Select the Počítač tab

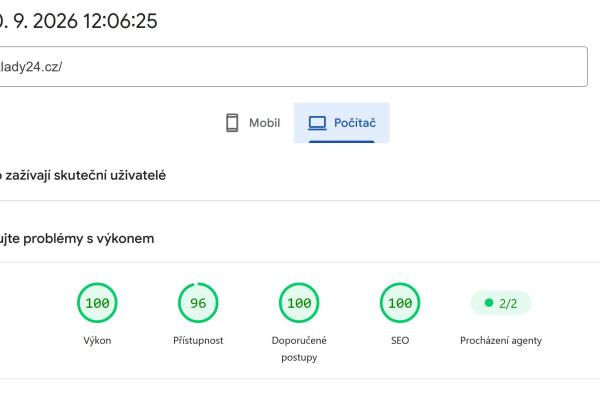pos(342,123)
